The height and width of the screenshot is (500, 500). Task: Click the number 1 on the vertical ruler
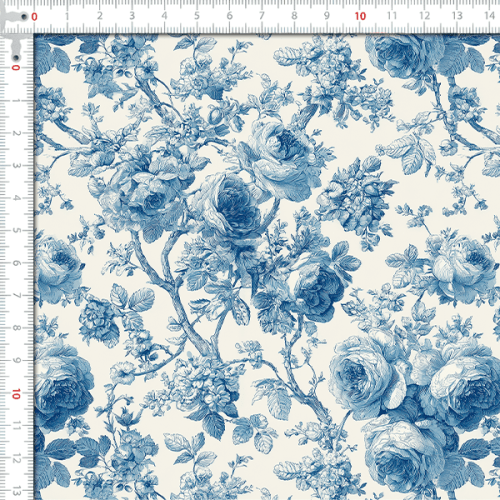pos(16,100)
